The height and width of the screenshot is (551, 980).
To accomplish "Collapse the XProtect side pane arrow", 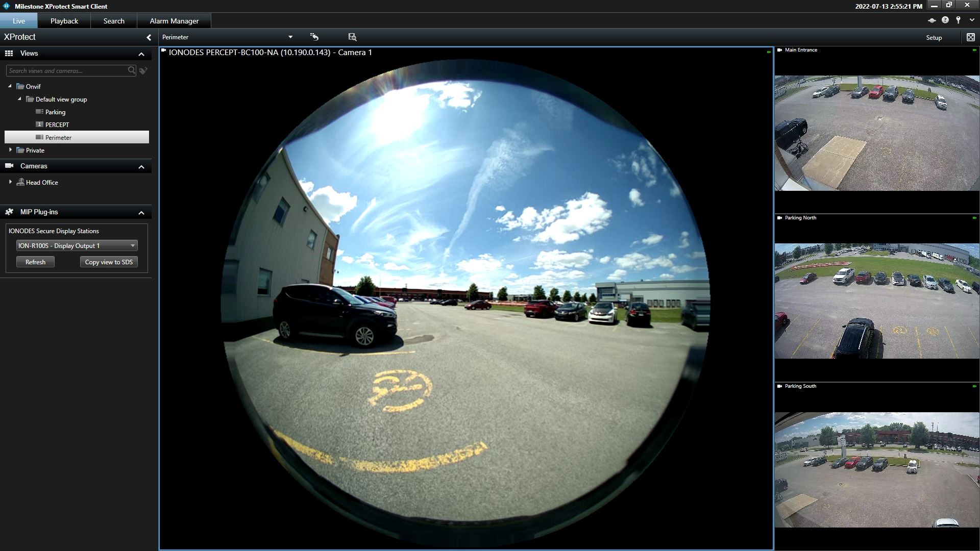I will tap(149, 37).
